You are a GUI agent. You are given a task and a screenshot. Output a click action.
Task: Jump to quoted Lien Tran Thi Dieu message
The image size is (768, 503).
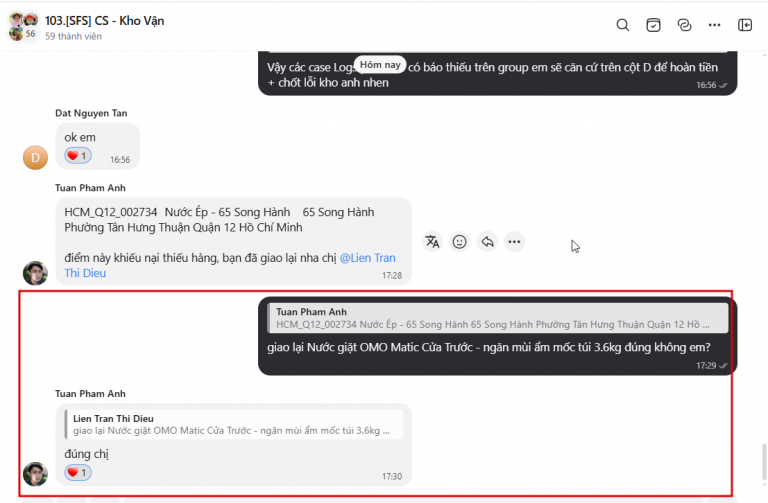[234, 424]
